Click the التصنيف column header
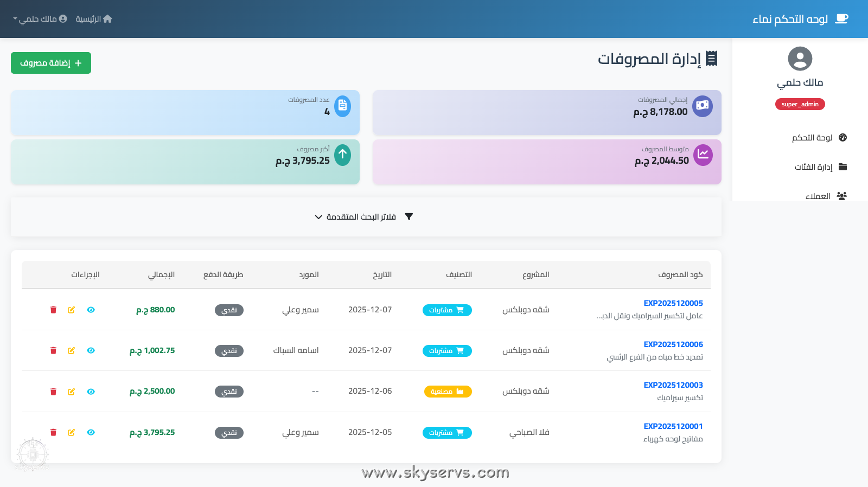The height and width of the screenshot is (487, 868). coord(459,274)
